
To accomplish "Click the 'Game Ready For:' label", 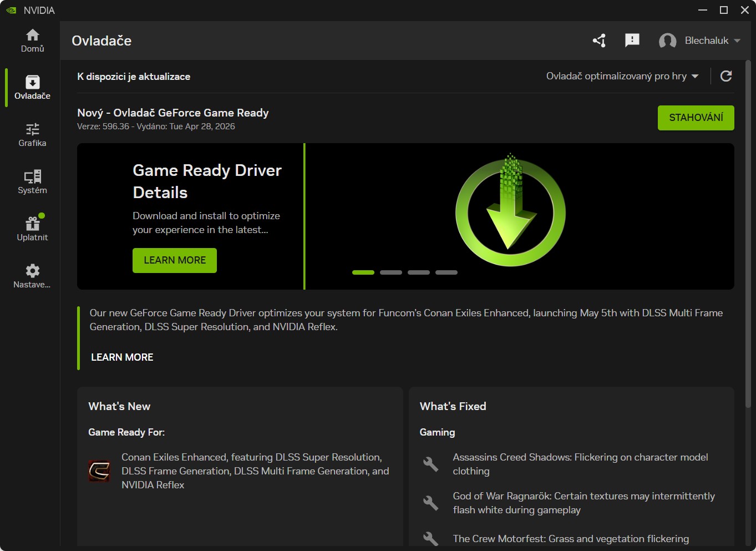I will tap(126, 432).
